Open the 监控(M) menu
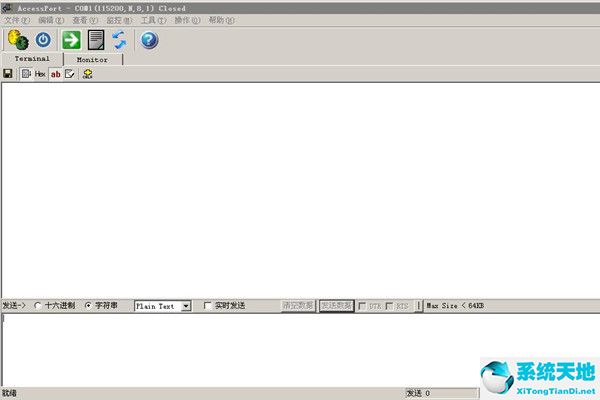The image size is (600, 400). (x=119, y=20)
